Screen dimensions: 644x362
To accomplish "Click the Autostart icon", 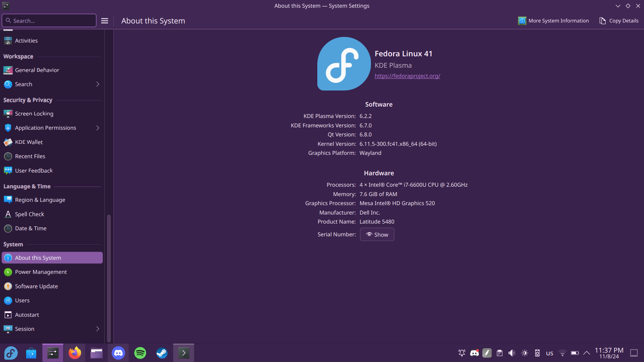I will 8,315.
